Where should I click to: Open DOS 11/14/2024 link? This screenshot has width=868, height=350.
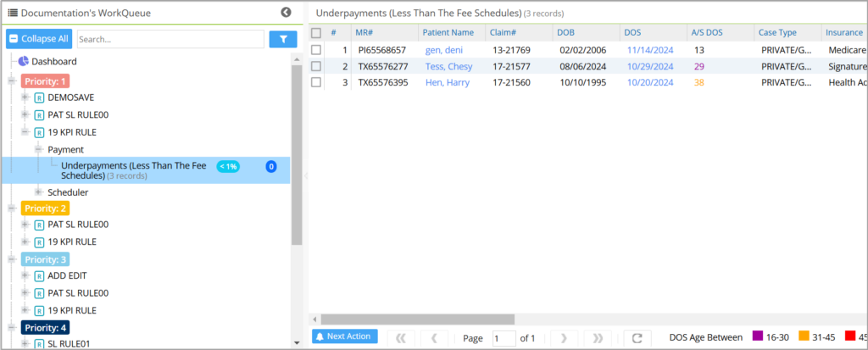click(650, 50)
